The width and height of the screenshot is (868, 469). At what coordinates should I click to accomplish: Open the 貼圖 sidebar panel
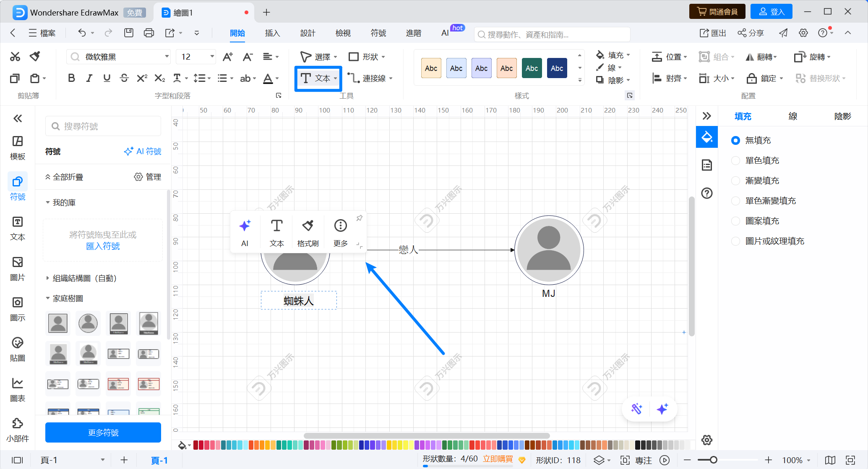coord(18,350)
